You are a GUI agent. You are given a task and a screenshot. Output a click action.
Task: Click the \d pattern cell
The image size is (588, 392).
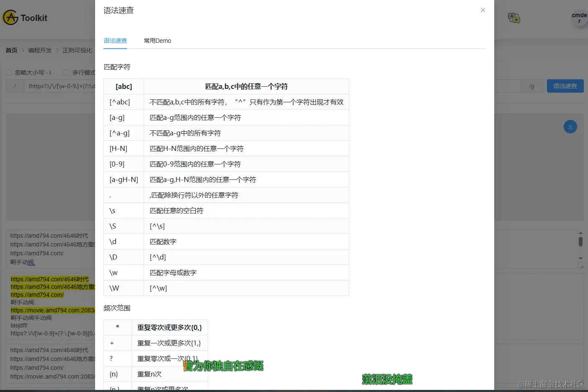click(124, 241)
